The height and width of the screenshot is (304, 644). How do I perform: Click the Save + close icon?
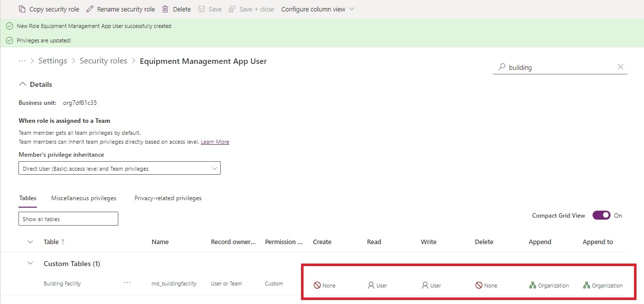tap(233, 8)
